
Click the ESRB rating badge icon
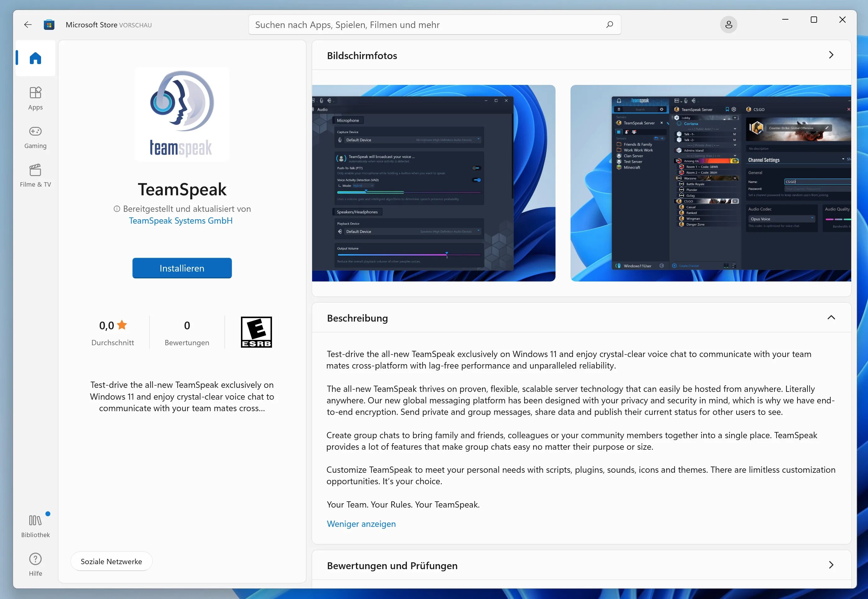256,332
